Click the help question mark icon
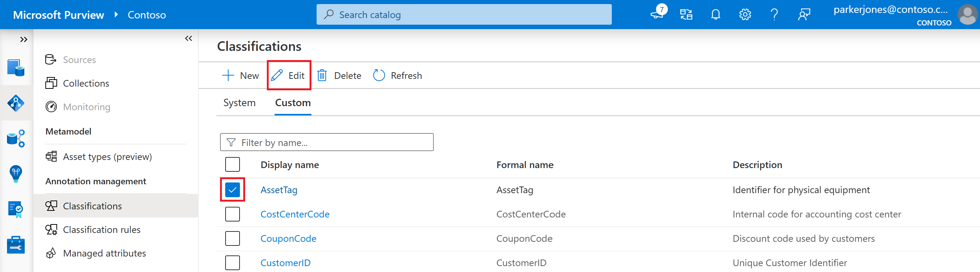This screenshot has height=272, width=980. (x=774, y=15)
